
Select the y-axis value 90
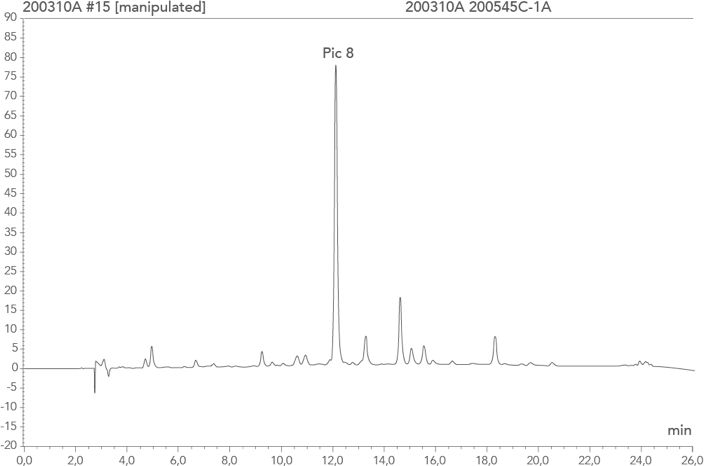tap(10, 18)
